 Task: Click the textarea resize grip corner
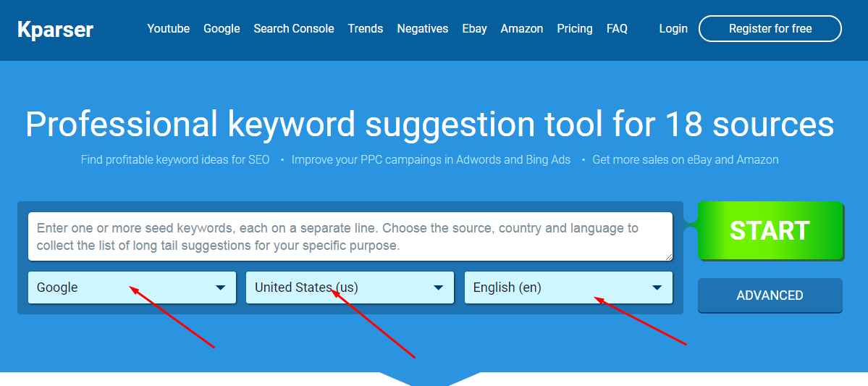coord(668,256)
